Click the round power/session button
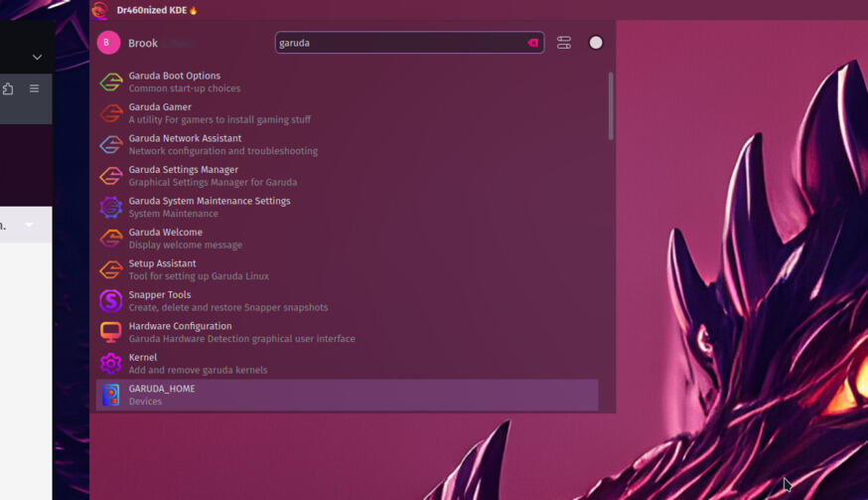The width and height of the screenshot is (868, 500). [x=596, y=43]
